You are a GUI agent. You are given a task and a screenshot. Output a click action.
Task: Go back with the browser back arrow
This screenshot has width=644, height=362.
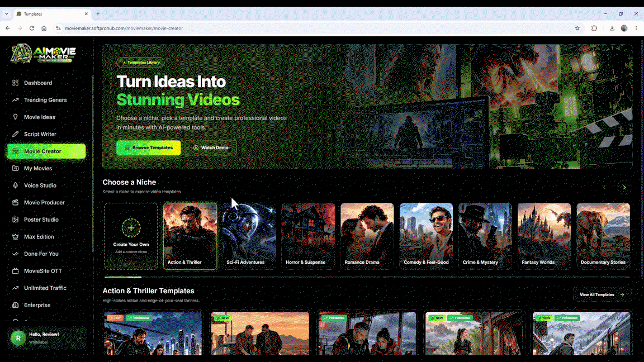(x=8, y=28)
